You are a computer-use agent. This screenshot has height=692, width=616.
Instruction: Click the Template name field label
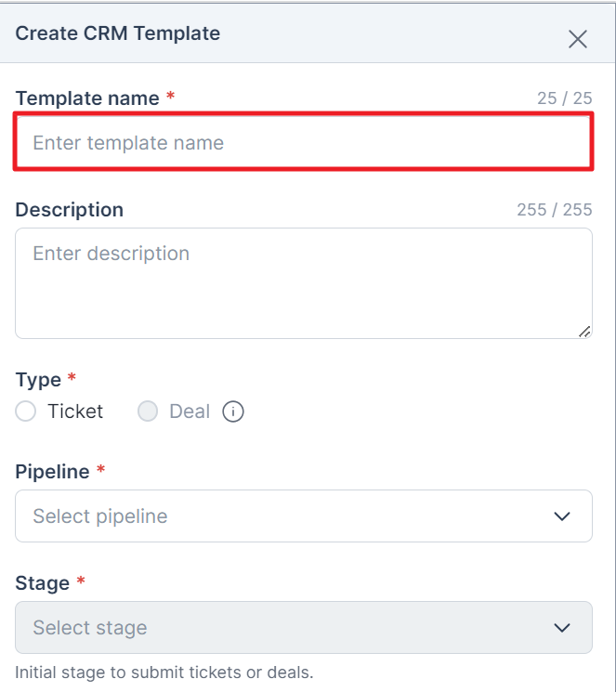tap(87, 98)
